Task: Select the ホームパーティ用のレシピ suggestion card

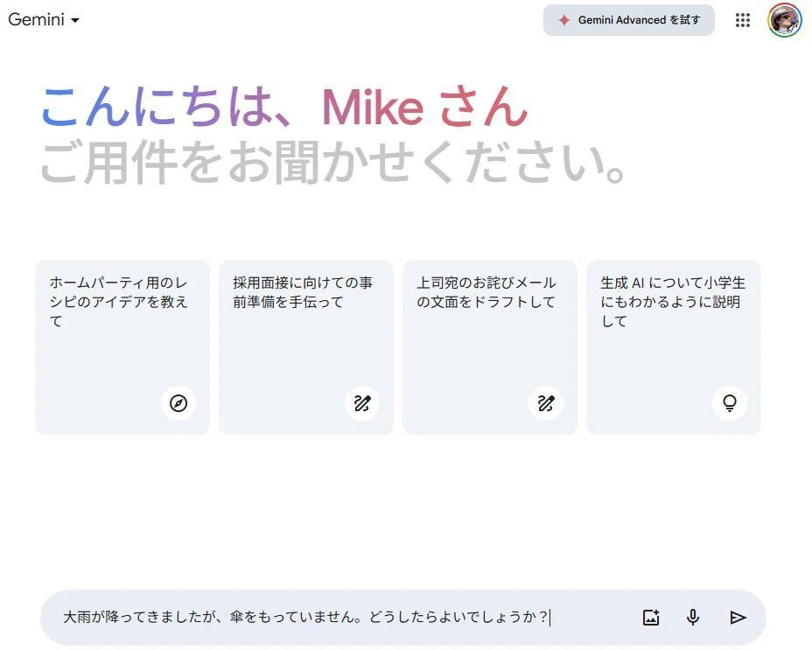Action: click(x=122, y=347)
